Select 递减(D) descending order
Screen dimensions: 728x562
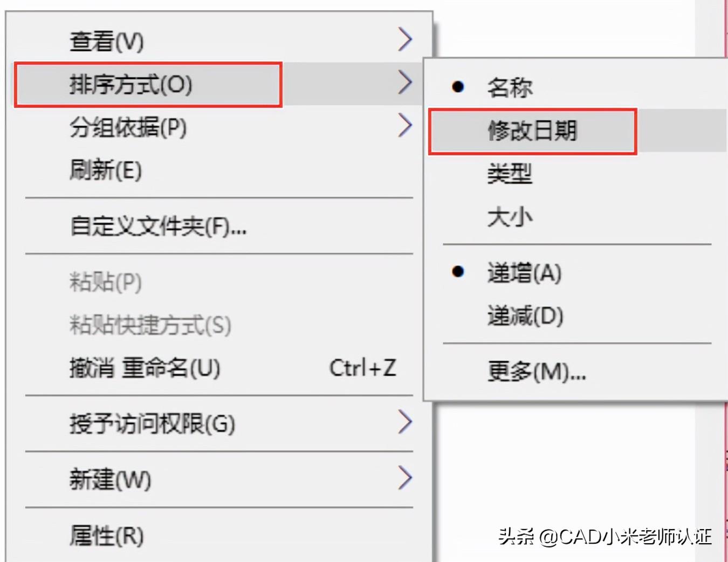tap(525, 316)
